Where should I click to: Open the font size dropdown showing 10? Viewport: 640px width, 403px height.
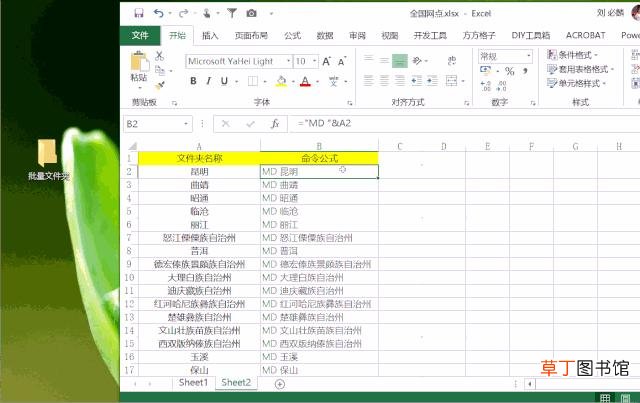pyautogui.click(x=315, y=61)
